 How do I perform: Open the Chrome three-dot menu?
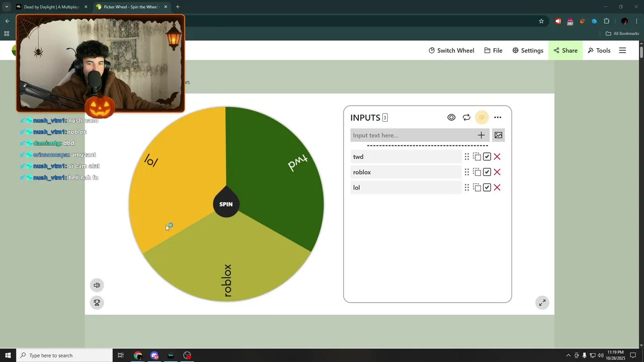[x=636, y=21]
